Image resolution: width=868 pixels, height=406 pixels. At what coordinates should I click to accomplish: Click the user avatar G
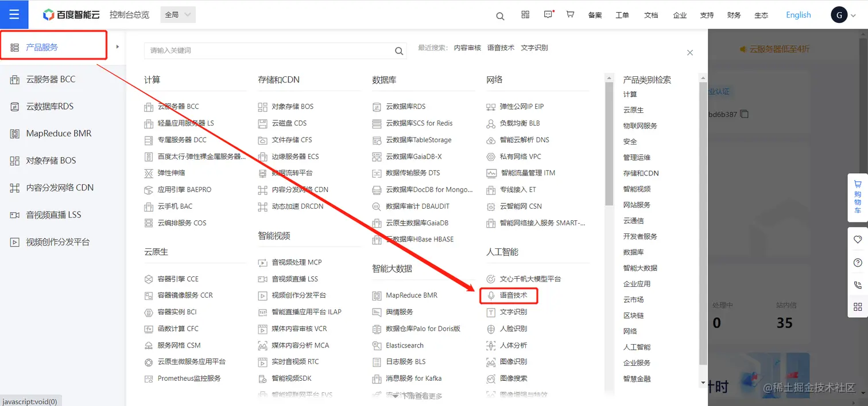tap(839, 15)
